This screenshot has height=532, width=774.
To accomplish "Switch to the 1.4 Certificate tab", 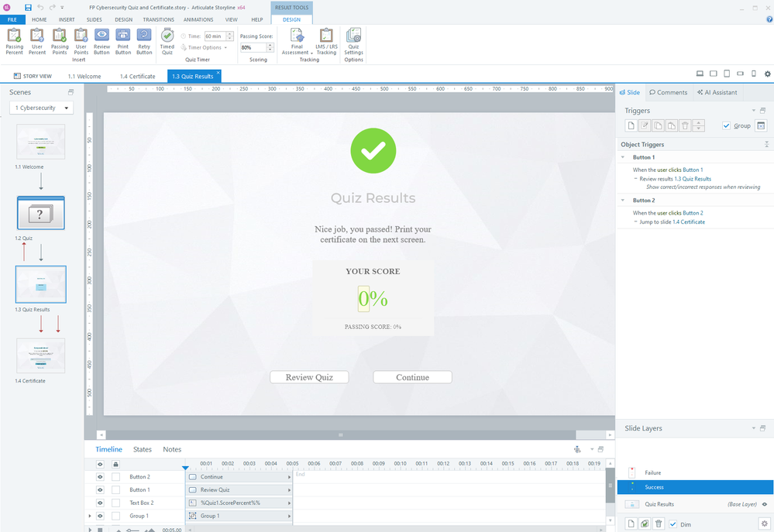I will coord(137,77).
